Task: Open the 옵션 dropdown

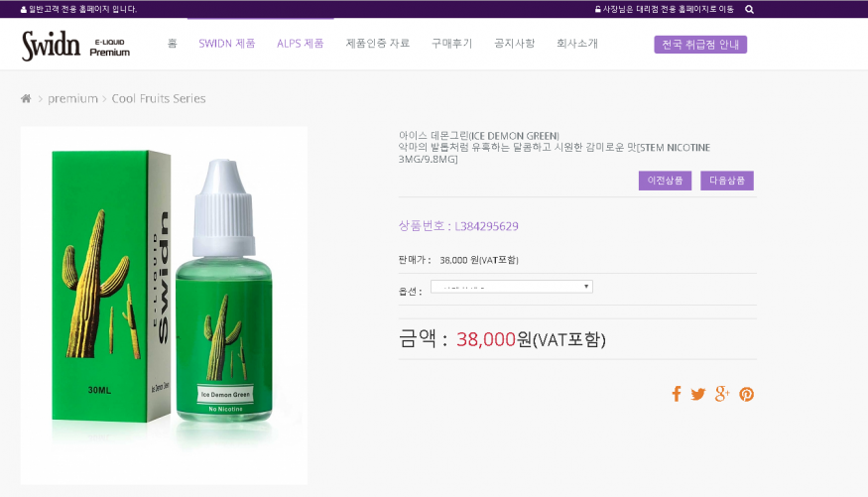Action: coord(512,287)
